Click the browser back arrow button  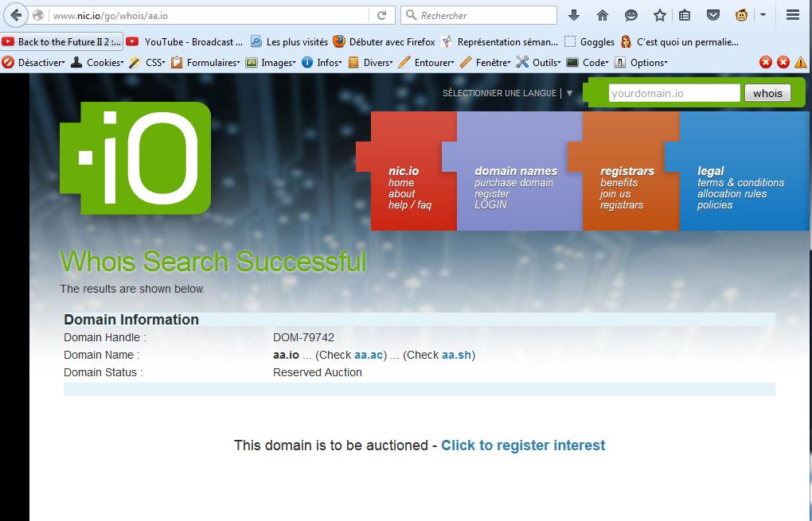(16, 15)
